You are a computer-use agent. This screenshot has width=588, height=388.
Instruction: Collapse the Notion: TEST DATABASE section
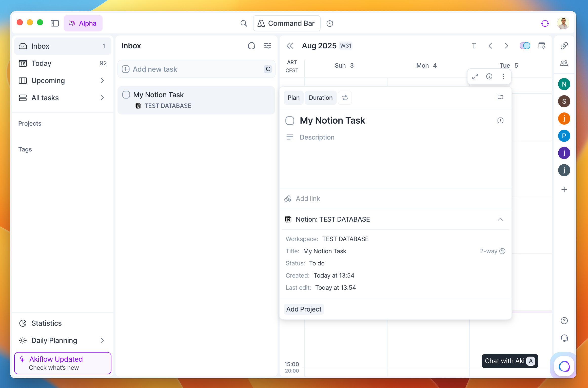500,219
